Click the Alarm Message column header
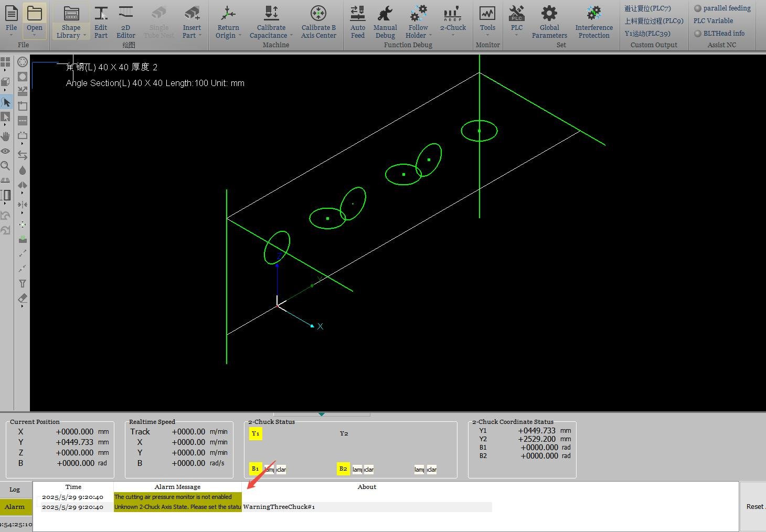Viewport: 766px width, 532px height. coord(177,487)
